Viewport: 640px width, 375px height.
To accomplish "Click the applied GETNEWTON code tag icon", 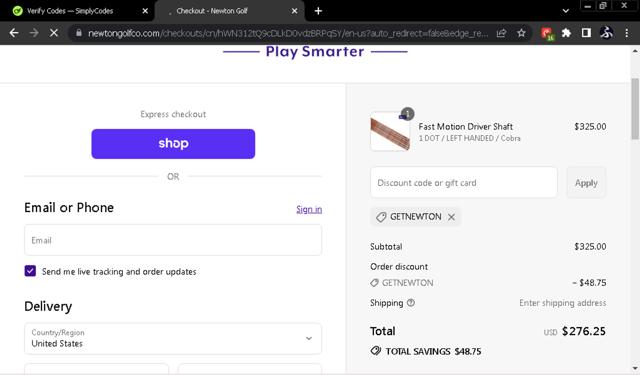I will click(381, 217).
